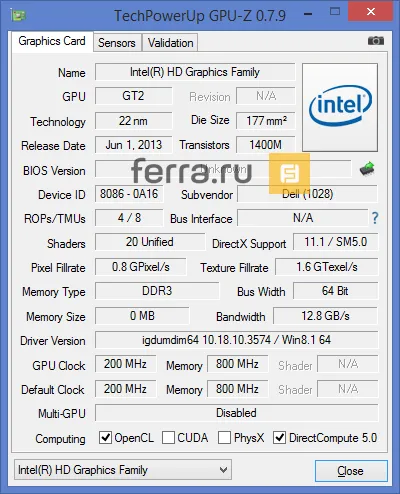Click the Texture Fillrate value 1.6 GTexel/s
The height and width of the screenshot is (494, 400).
[327, 267]
